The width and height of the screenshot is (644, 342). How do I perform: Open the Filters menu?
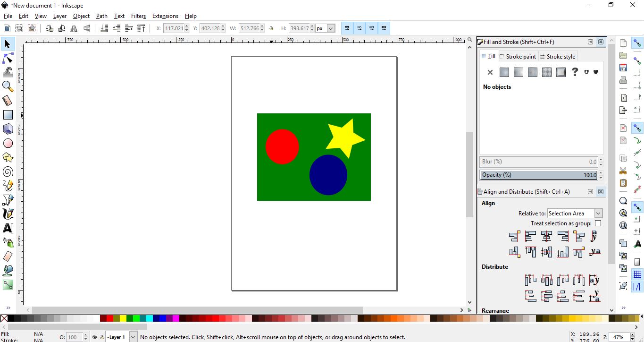[x=138, y=16]
